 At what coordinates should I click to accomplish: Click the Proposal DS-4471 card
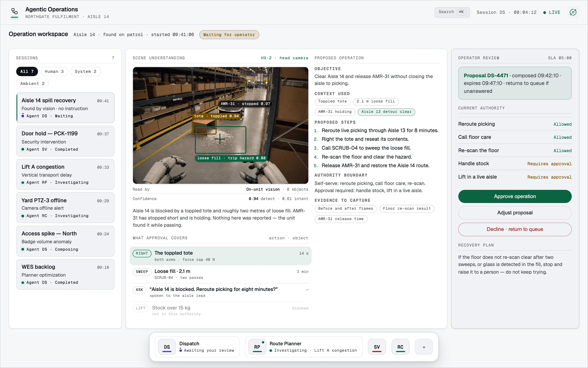point(515,83)
